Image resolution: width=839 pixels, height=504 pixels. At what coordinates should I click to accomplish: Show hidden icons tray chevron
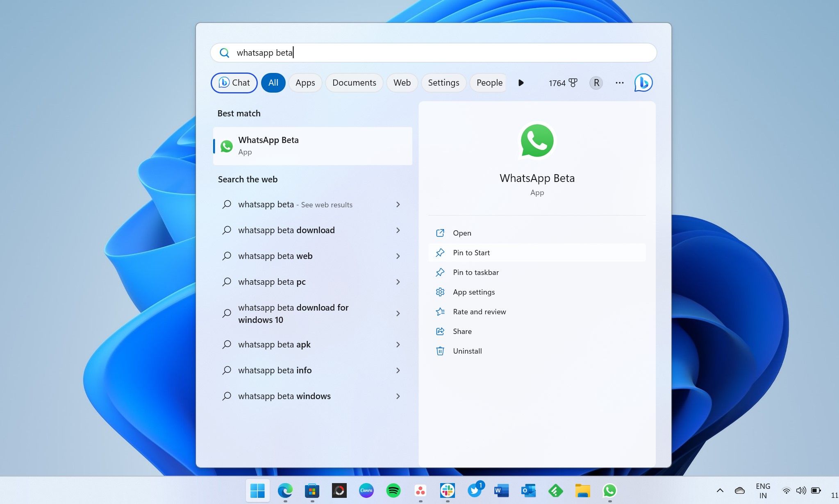pyautogui.click(x=720, y=490)
